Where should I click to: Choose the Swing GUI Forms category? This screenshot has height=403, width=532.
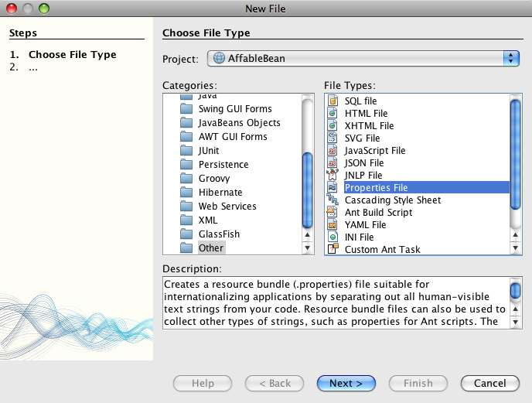235,109
